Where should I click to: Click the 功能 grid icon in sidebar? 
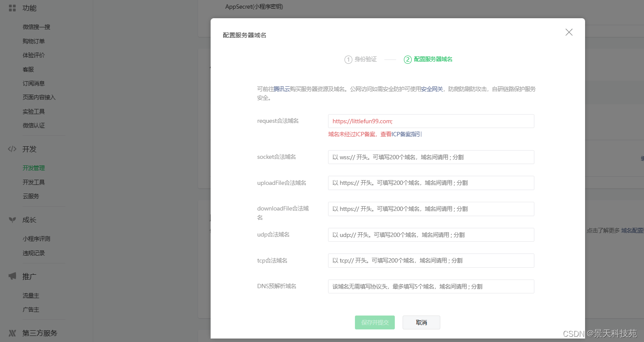12,8
